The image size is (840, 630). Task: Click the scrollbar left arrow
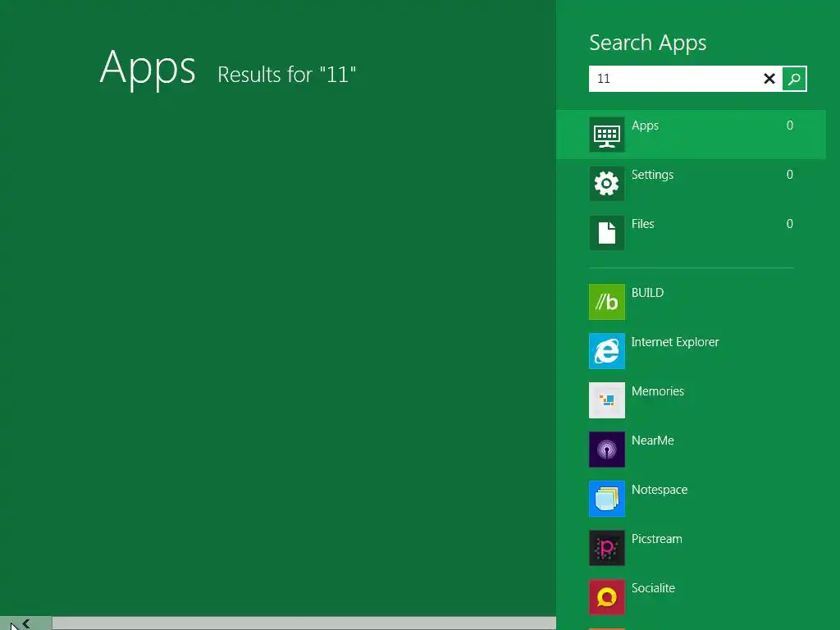(x=25, y=623)
